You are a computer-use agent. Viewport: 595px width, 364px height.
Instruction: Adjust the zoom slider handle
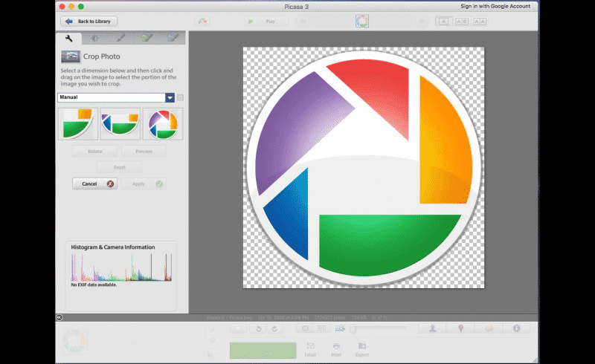pos(353,328)
